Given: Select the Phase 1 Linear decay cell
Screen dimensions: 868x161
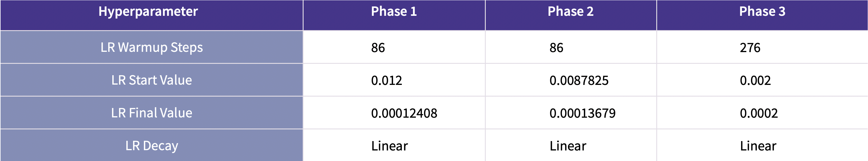Looking at the screenshot, I should [x=390, y=146].
